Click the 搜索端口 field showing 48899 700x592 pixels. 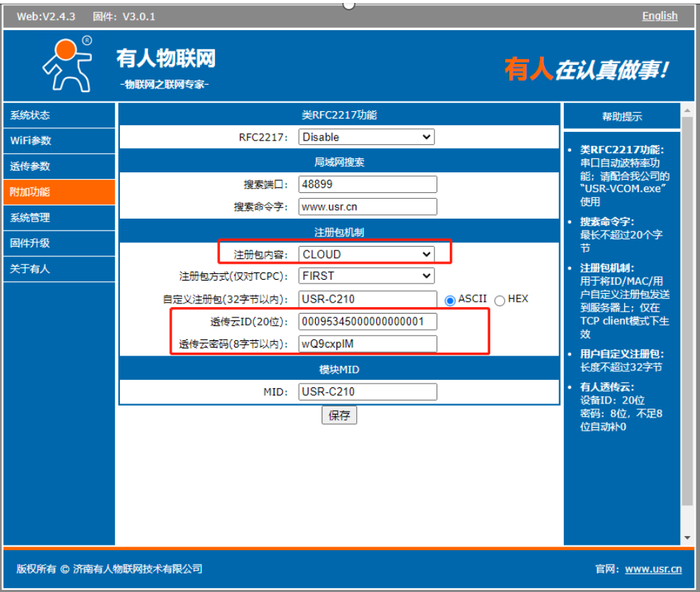click(367, 184)
